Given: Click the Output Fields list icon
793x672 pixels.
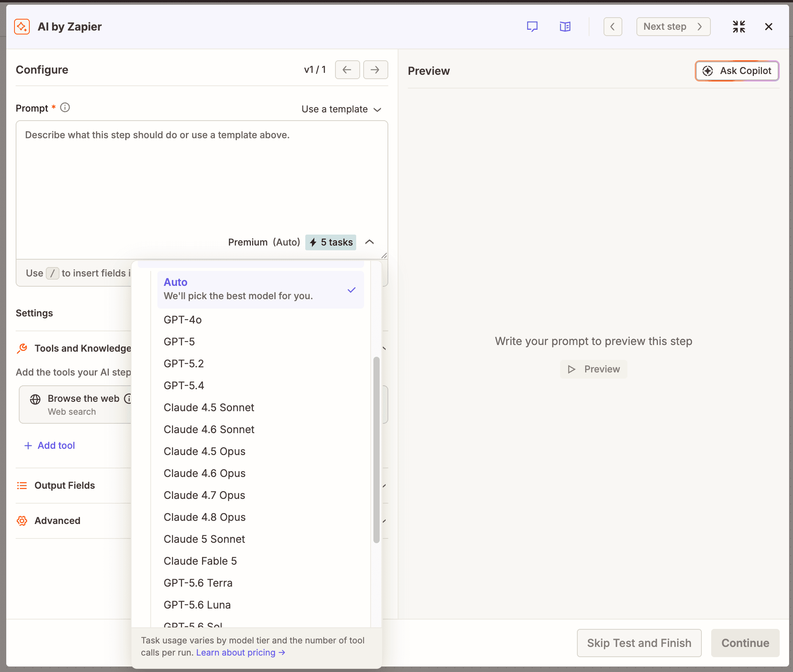Looking at the screenshot, I should [x=22, y=486].
